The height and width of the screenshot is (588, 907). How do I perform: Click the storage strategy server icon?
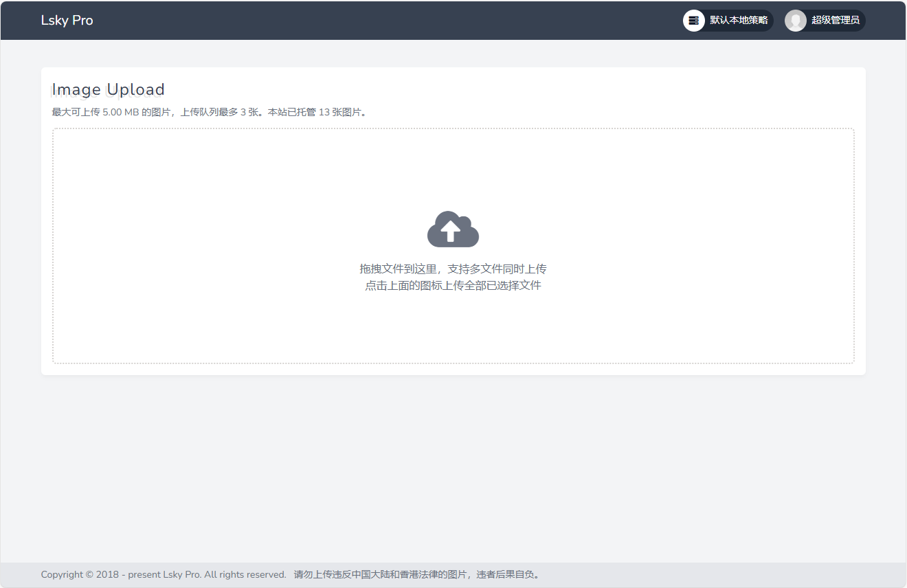pos(693,21)
